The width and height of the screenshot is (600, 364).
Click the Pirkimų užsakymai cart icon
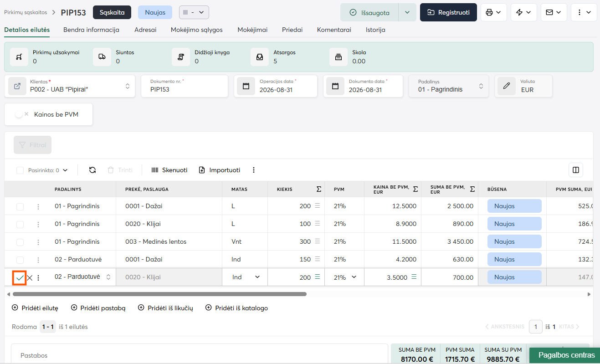pos(19,57)
